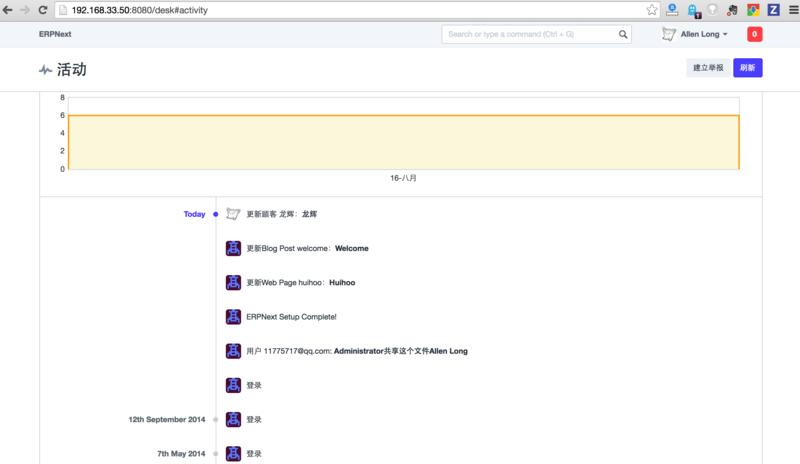This screenshot has width=800, height=464.
Task: Click the Today timeline marker dot
Action: coord(216,214)
